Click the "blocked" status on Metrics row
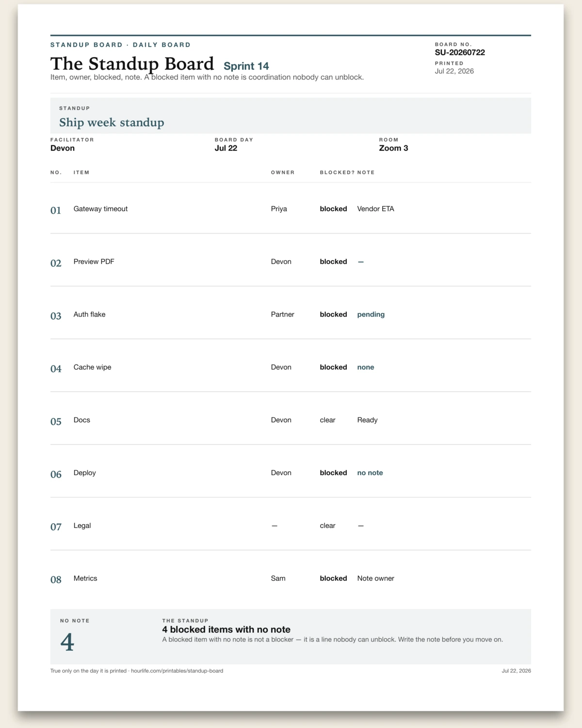 tap(334, 579)
